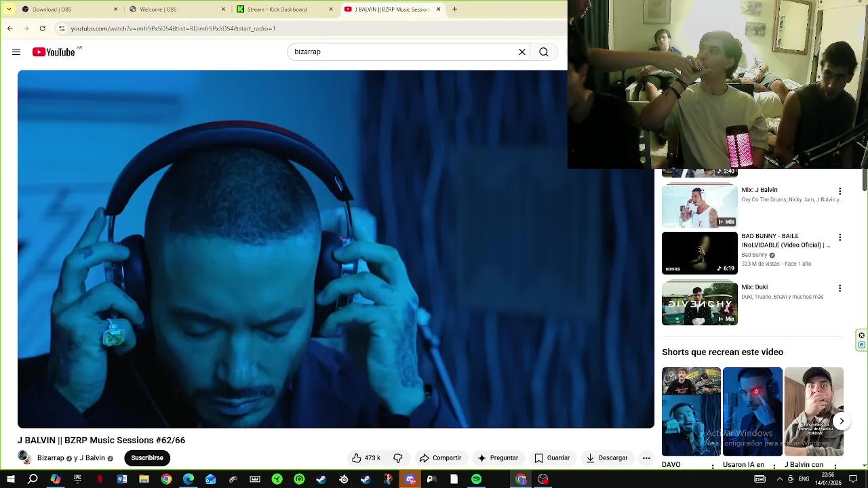Click the video title J BALVIN || BZRP Music Sessions
This screenshot has width=868, height=488.
click(102, 441)
